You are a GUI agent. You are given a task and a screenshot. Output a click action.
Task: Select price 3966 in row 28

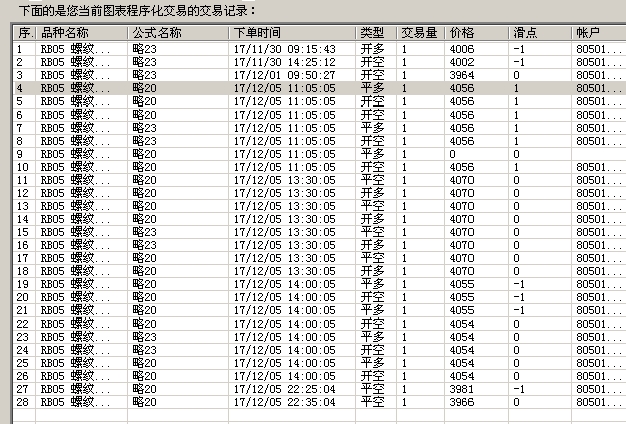click(462, 402)
